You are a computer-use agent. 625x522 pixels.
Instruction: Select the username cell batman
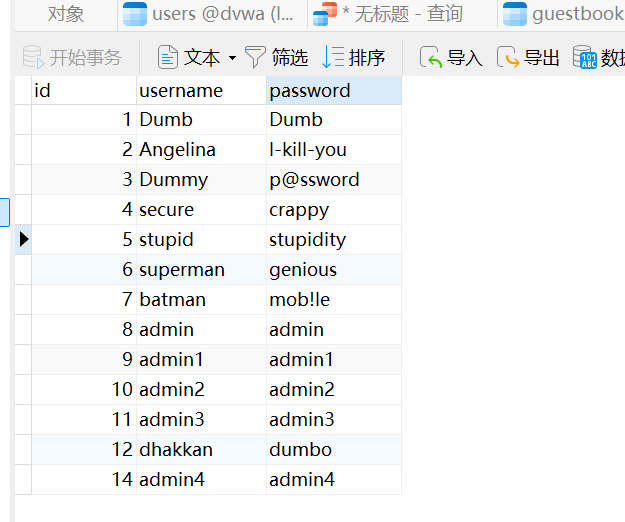pos(201,300)
